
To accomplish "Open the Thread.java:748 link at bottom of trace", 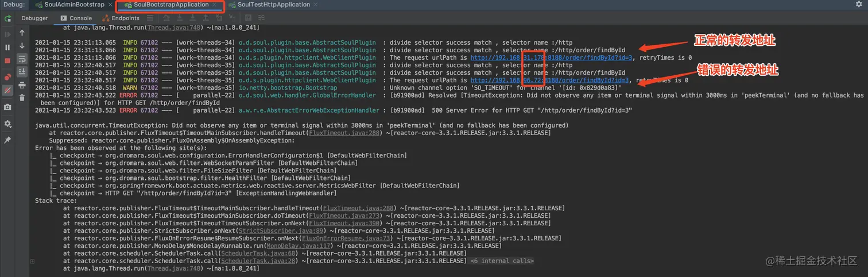I will [x=173, y=268].
